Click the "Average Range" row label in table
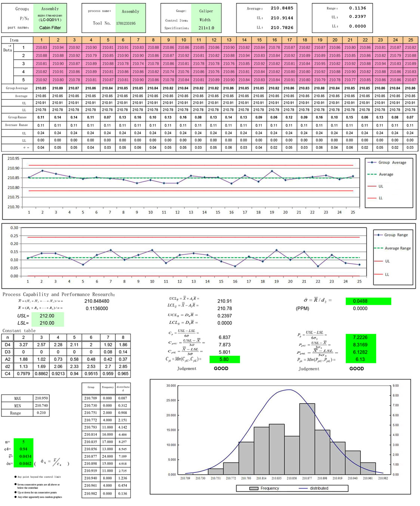The height and width of the screenshot is (506, 420). tap(17, 125)
